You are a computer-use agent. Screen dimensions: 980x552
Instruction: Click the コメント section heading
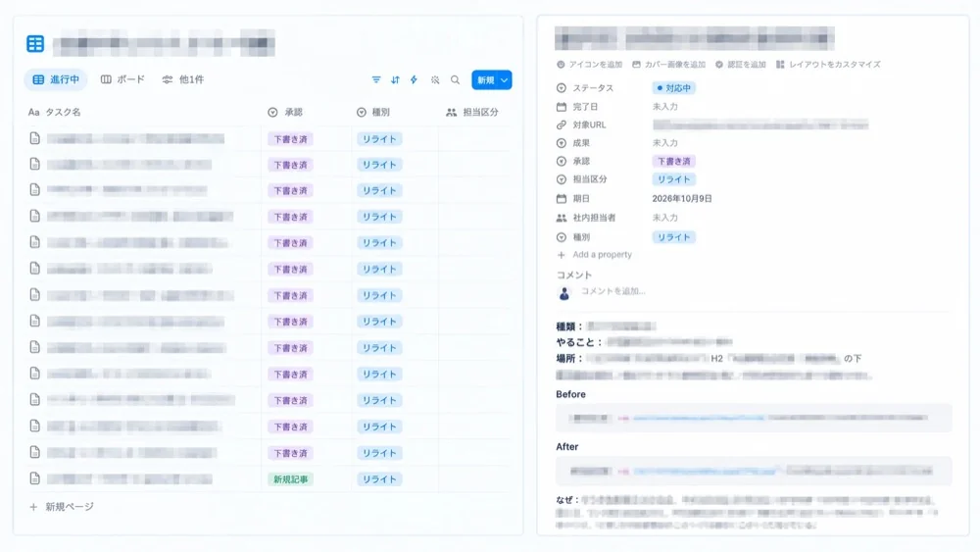[x=573, y=276]
